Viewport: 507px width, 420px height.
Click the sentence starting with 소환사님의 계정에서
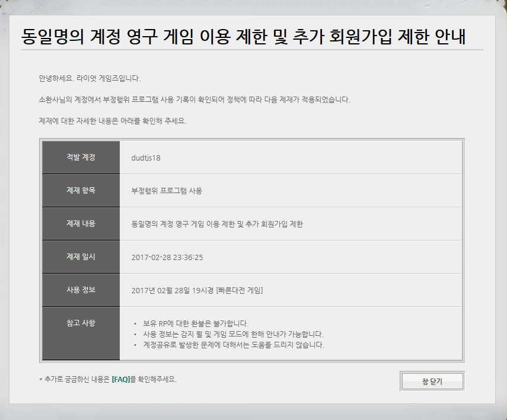pos(194,100)
